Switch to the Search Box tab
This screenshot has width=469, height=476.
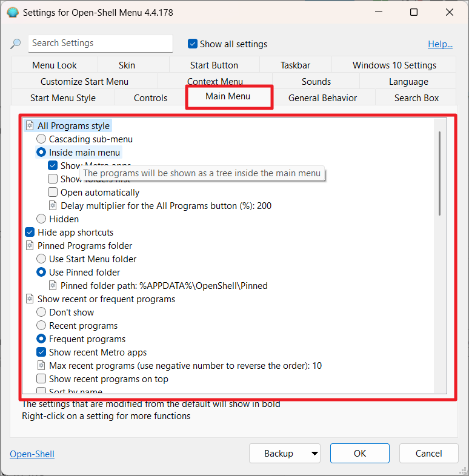[416, 98]
